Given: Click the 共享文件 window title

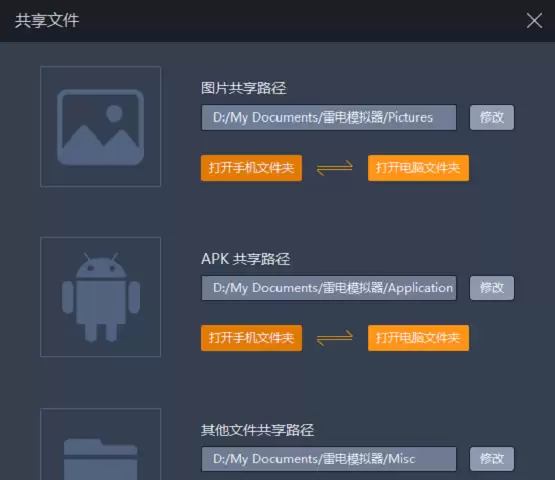Looking at the screenshot, I should (x=47, y=20).
